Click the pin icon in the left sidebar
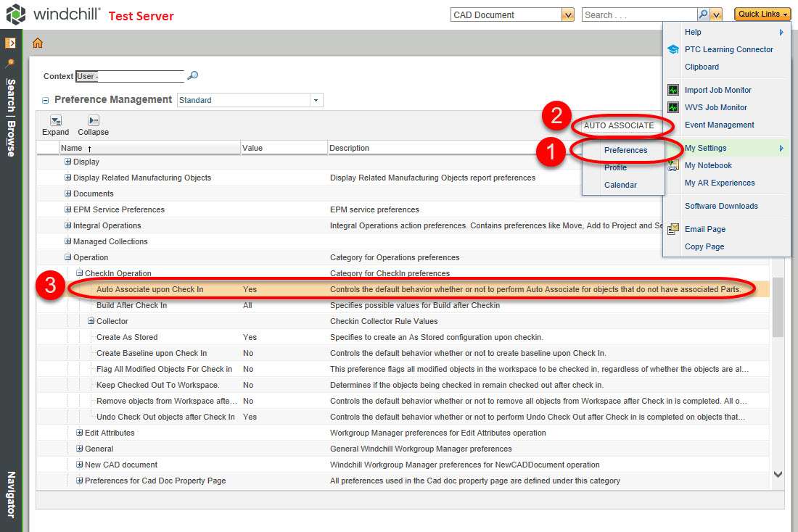This screenshot has height=532, width=798. point(10,62)
